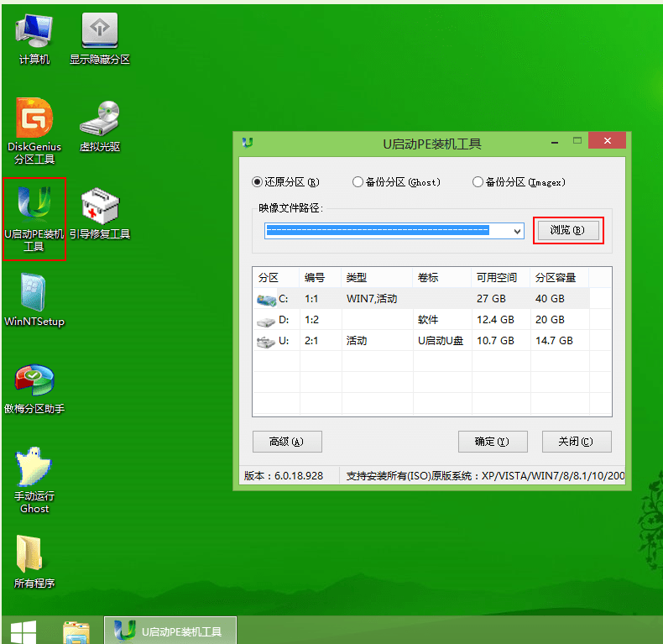The width and height of the screenshot is (663, 644).
Task: Click the Windows Start button
Action: [x=23, y=632]
